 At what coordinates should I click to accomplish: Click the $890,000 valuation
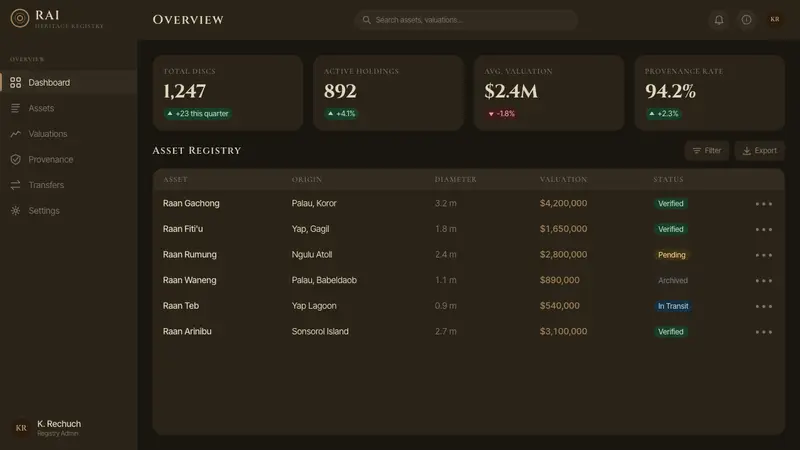point(559,280)
